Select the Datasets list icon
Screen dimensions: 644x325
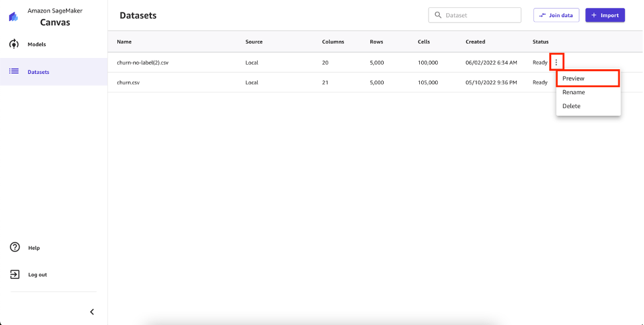(x=14, y=71)
